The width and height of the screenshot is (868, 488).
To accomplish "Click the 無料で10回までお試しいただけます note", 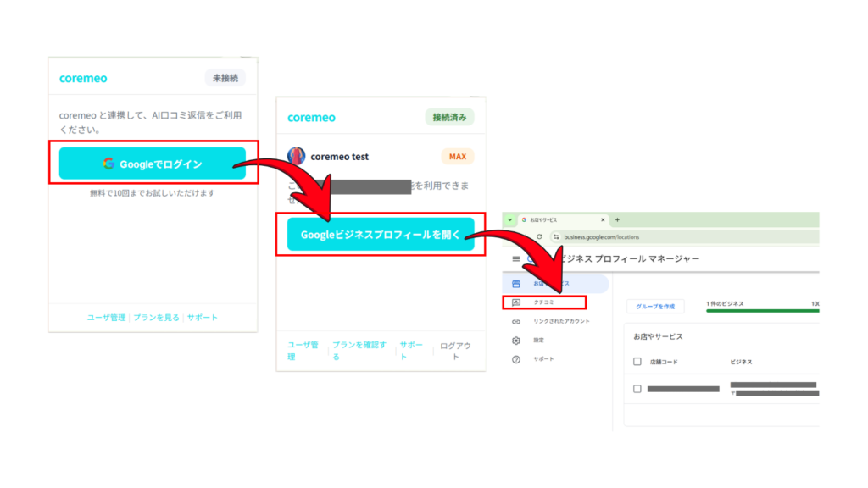I will (153, 193).
